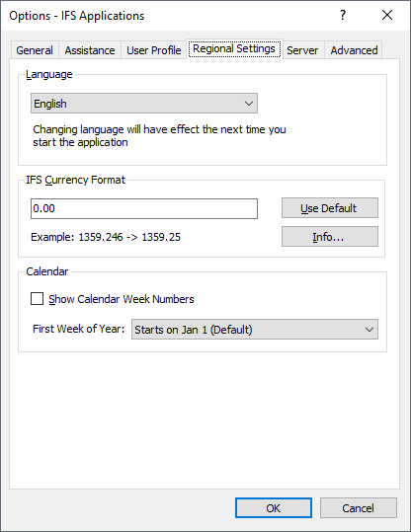Screen dimensions: 411x532
Task: Open currency format Info... button
Action: (x=329, y=237)
